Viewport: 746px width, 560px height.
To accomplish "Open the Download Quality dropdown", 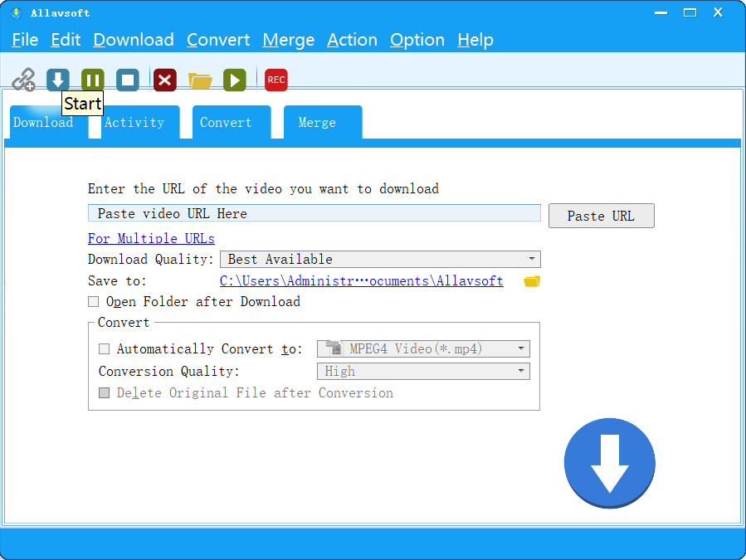I will point(531,259).
